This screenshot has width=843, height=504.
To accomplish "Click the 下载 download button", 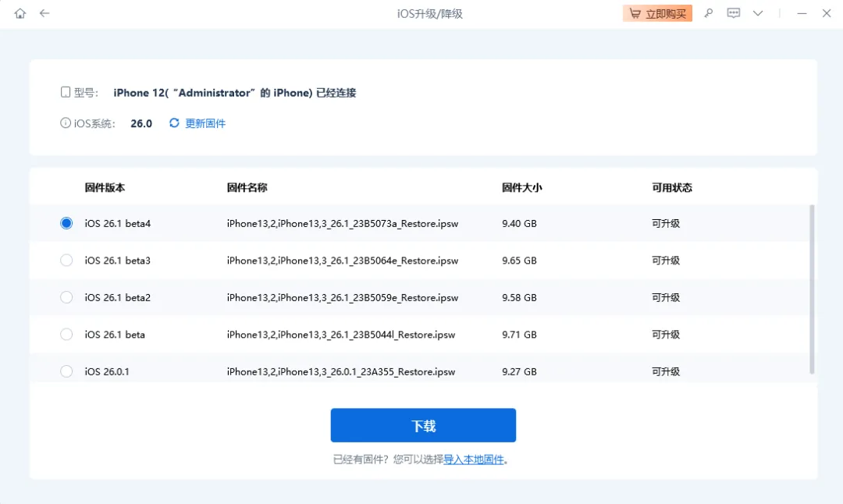I will point(423,425).
